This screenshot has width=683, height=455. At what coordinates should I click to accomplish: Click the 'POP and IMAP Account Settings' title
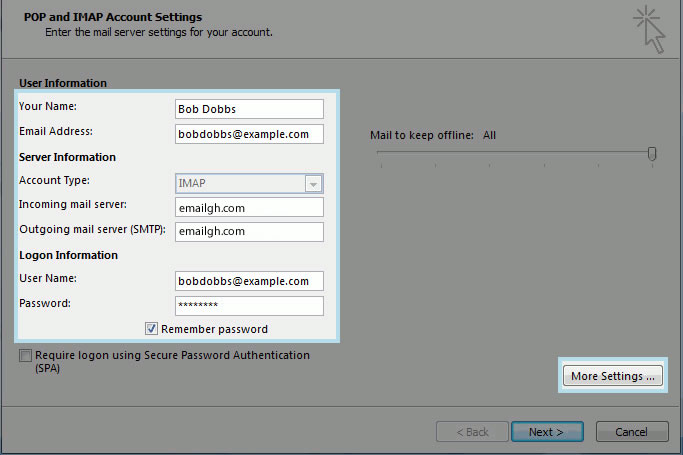[113, 17]
